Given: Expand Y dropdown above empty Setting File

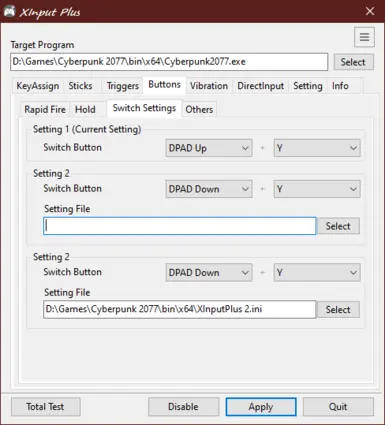Looking at the screenshot, I should [x=317, y=189].
